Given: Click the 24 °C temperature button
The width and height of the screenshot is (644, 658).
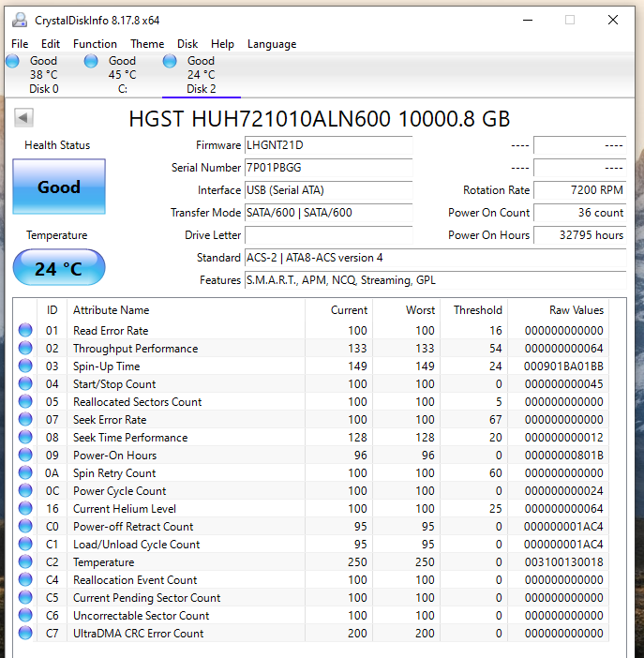Looking at the screenshot, I should click(59, 269).
